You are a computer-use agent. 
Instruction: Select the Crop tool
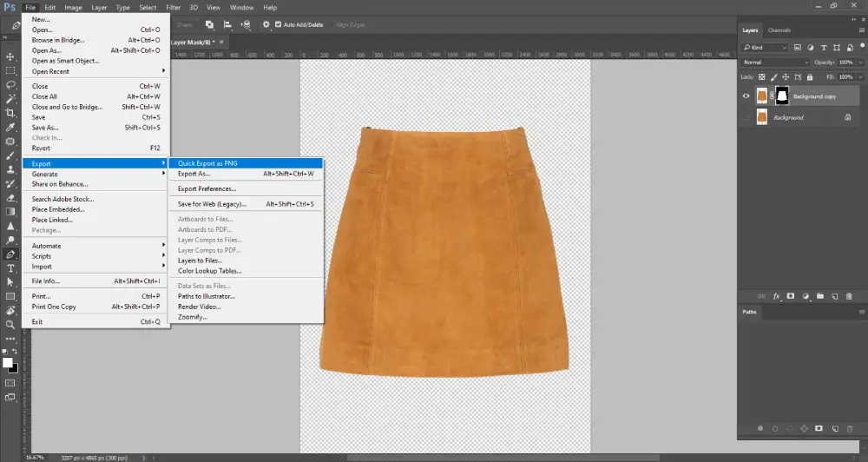coord(10,113)
